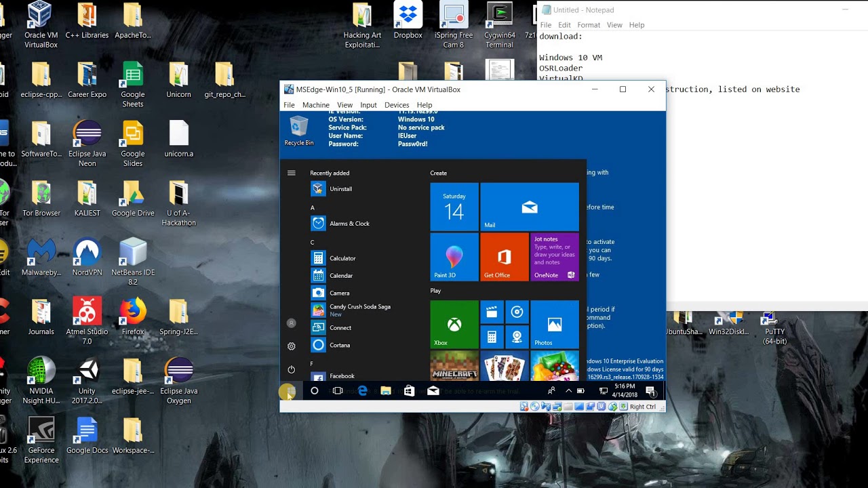Click the Cortana circle on VM taskbar
868x488 pixels.
[315, 391]
